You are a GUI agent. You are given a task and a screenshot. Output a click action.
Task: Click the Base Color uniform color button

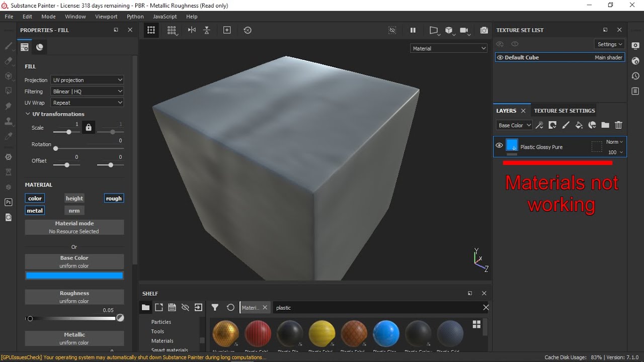pos(74,261)
